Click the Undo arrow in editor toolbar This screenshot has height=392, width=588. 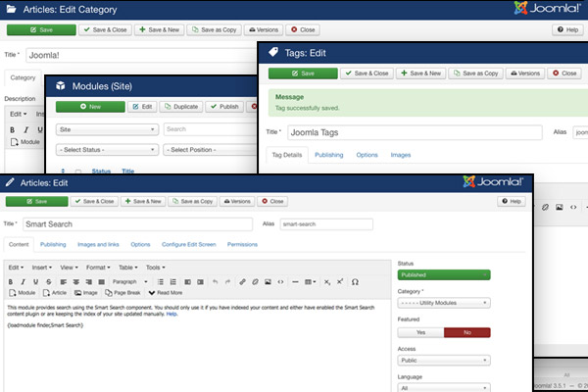[x=216, y=281]
